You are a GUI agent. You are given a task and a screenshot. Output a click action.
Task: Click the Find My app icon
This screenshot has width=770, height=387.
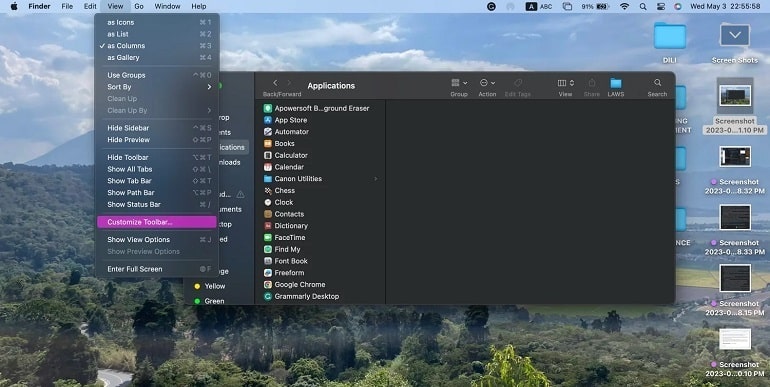tap(268, 249)
